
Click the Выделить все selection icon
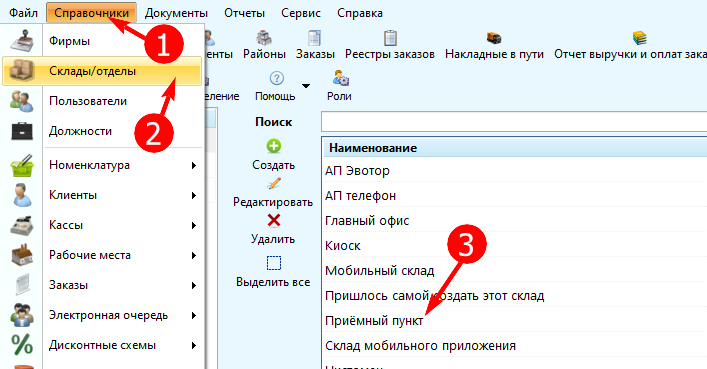pyautogui.click(x=274, y=263)
